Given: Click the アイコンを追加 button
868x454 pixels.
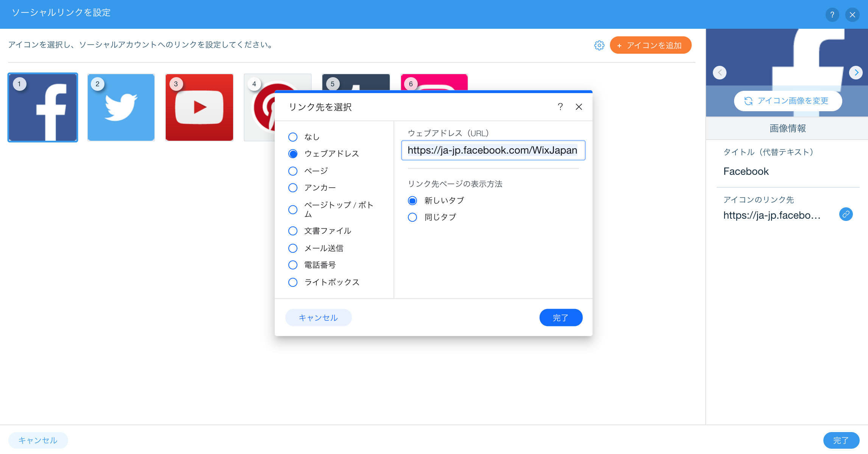Looking at the screenshot, I should 650,45.
